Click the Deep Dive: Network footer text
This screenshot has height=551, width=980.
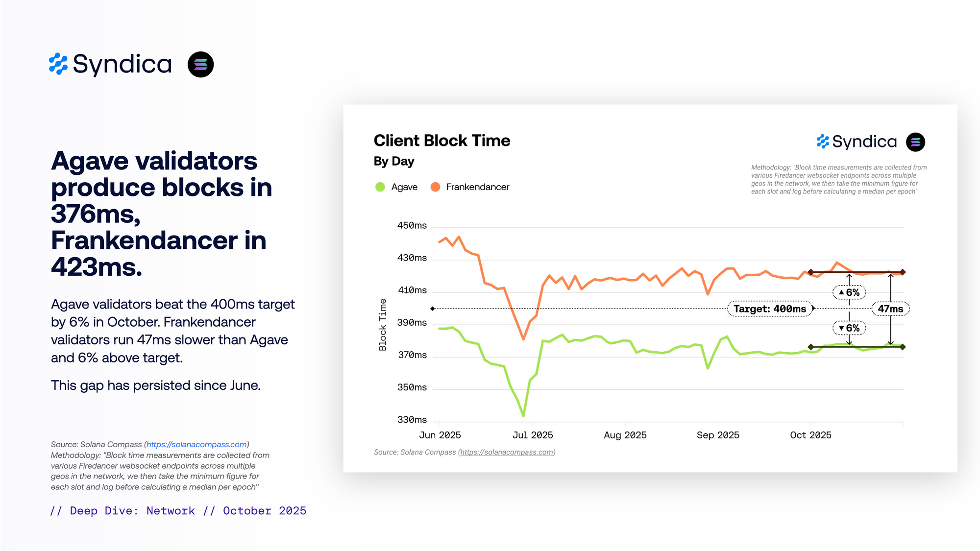(x=132, y=511)
